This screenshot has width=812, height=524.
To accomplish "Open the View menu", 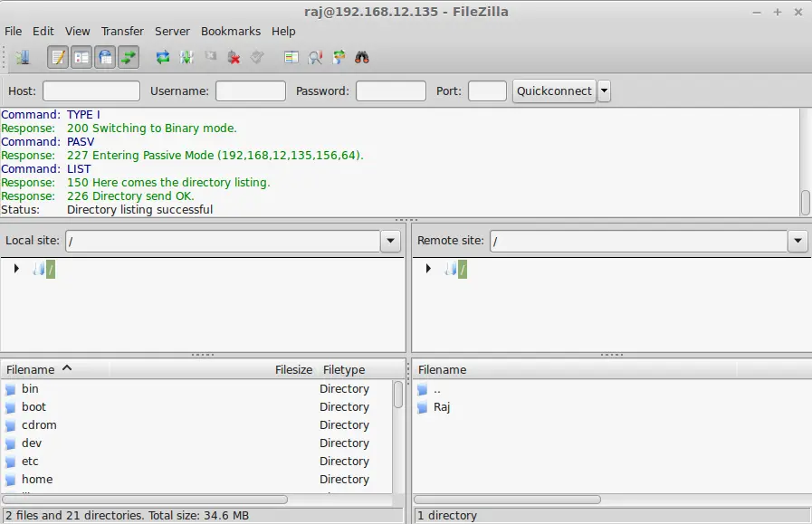I will pos(77,31).
